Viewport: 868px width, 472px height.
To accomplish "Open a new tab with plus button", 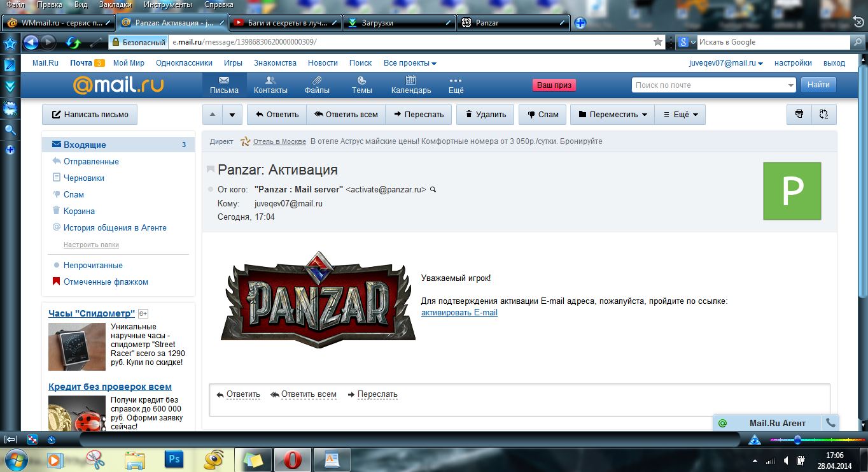I will pos(580,23).
